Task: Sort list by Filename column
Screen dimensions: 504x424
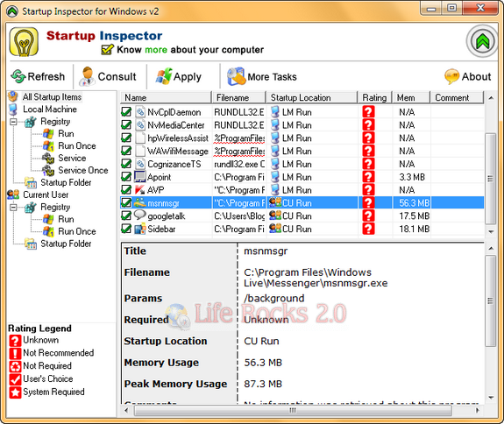Action: click(x=238, y=97)
